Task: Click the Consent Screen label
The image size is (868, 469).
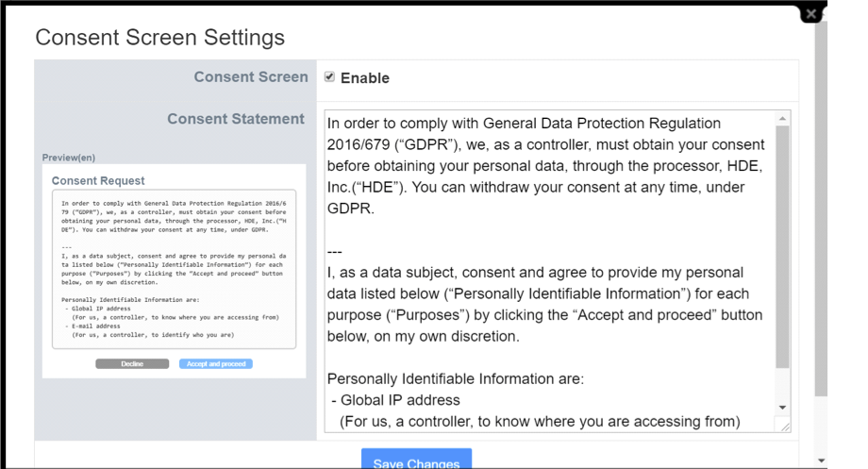Action: coord(251,77)
